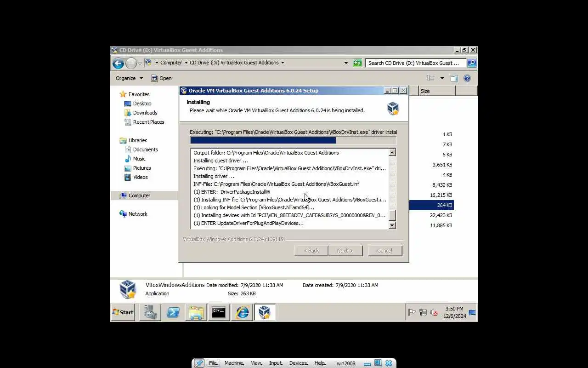Open the recent pages dropdown arrow

141,63
